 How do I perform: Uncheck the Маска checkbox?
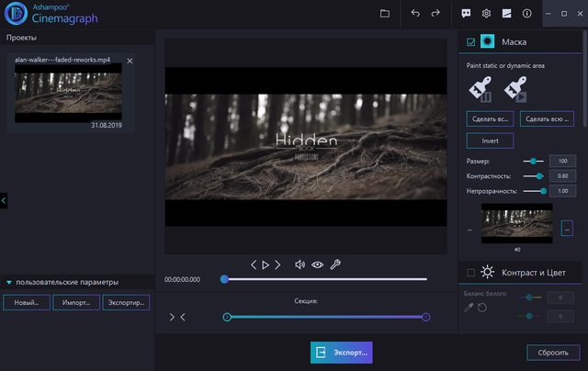tap(471, 42)
